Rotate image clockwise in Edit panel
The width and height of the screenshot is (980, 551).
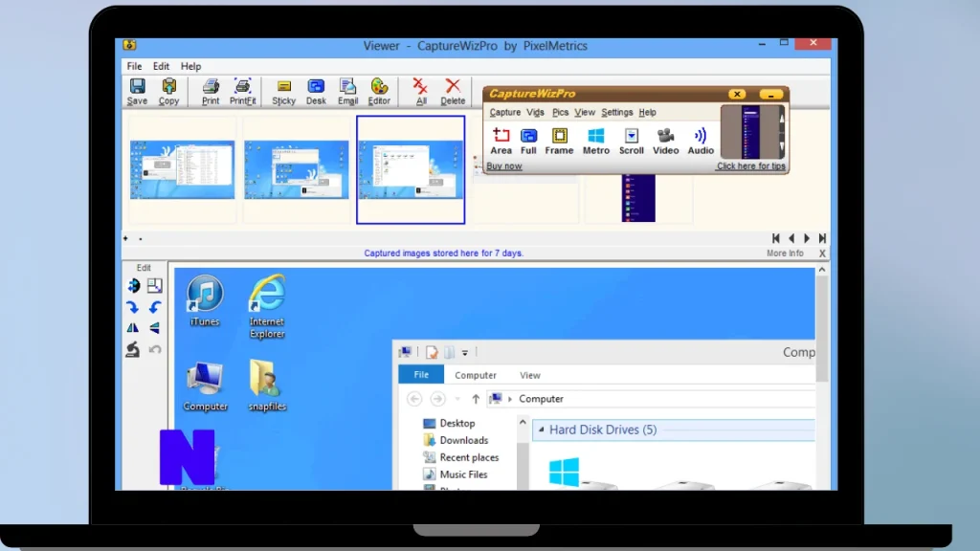pyautogui.click(x=132, y=307)
